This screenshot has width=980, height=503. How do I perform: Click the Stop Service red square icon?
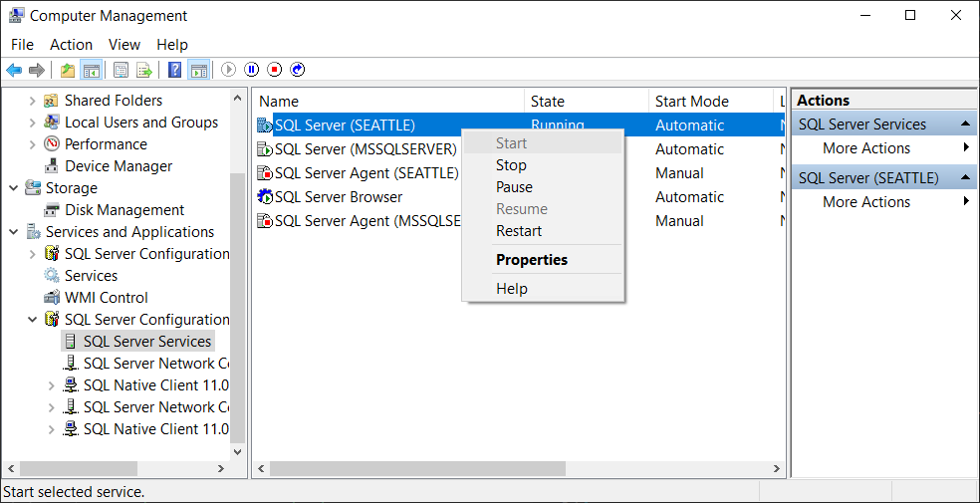275,70
